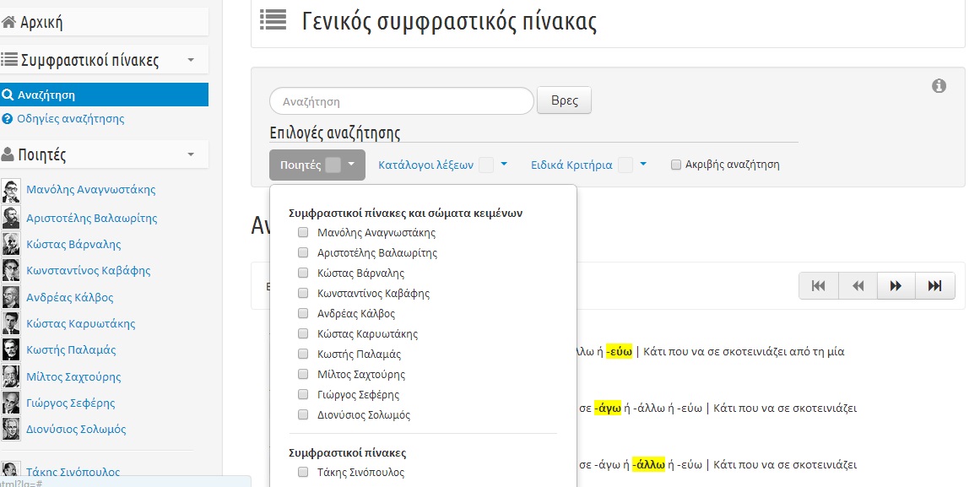Check the Κώστας Καρυωτάκης checkbox

[302, 333]
